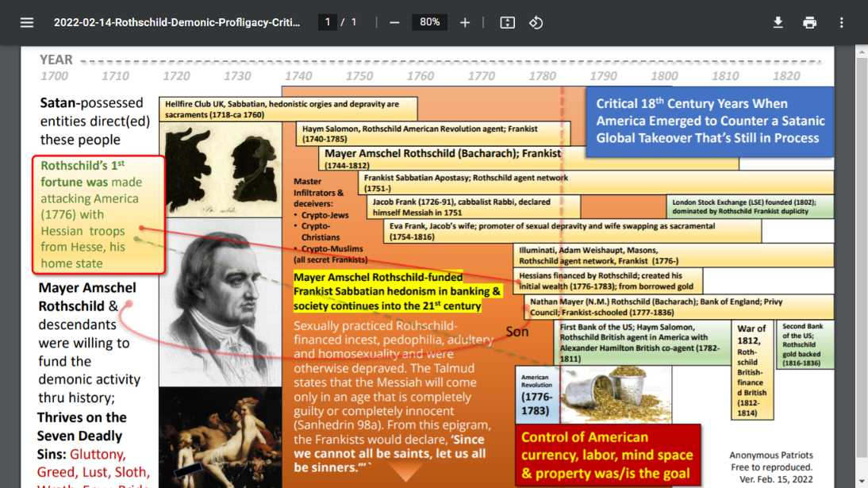Select the 80% zoom level field
Viewport: 868px width, 488px height.
coord(429,22)
